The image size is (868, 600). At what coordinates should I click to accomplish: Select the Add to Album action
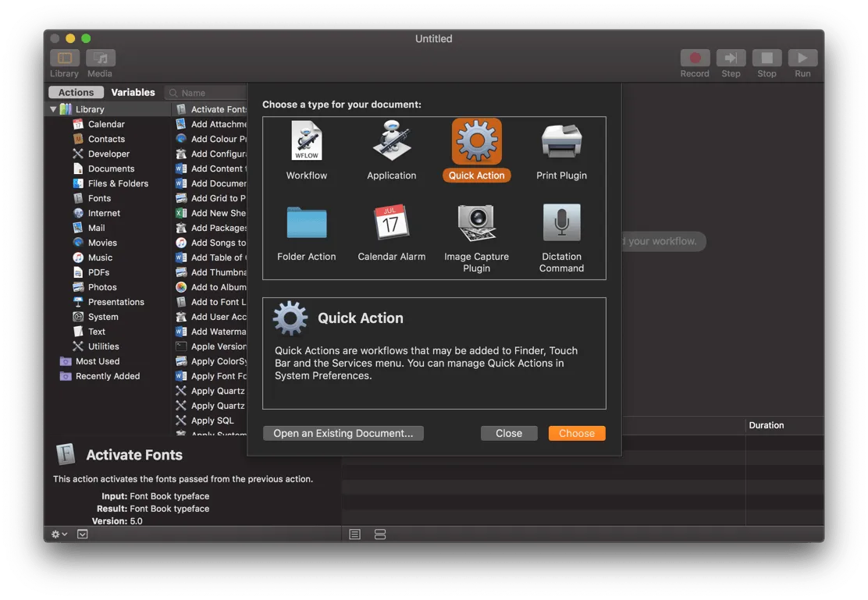[210, 287]
